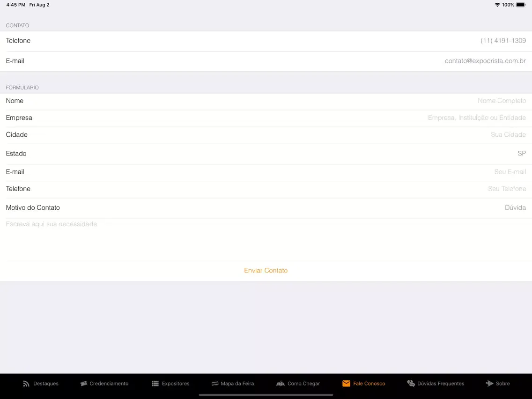The image size is (532, 399).
Task: Focus the Seu E-mail field
Action: click(510, 172)
